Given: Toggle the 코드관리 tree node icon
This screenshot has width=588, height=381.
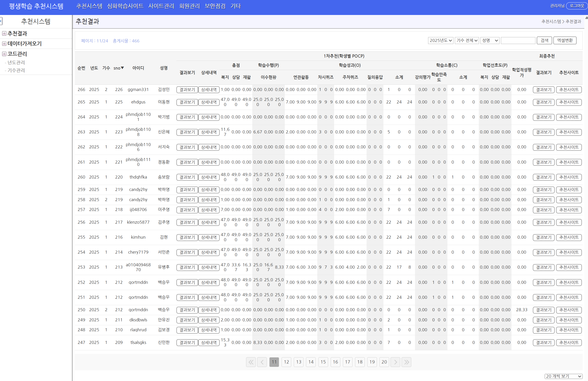Looking at the screenshot, I should pos(4,54).
